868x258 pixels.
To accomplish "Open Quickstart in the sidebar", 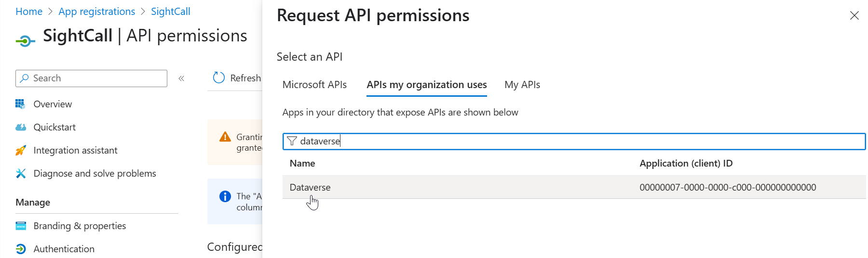I will point(54,127).
